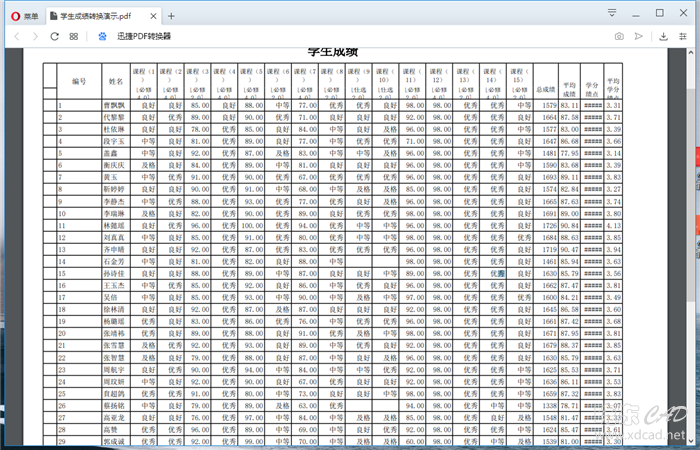Click student name 王玉杰

point(114,286)
